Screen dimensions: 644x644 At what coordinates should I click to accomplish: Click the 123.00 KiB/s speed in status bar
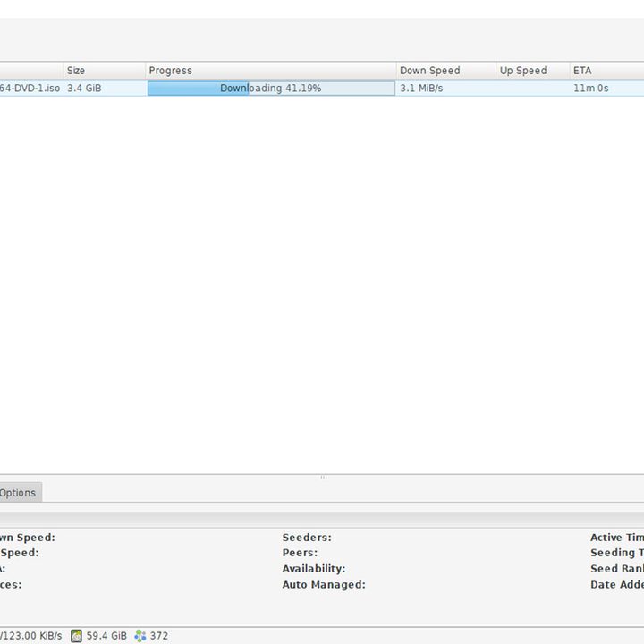(31, 636)
